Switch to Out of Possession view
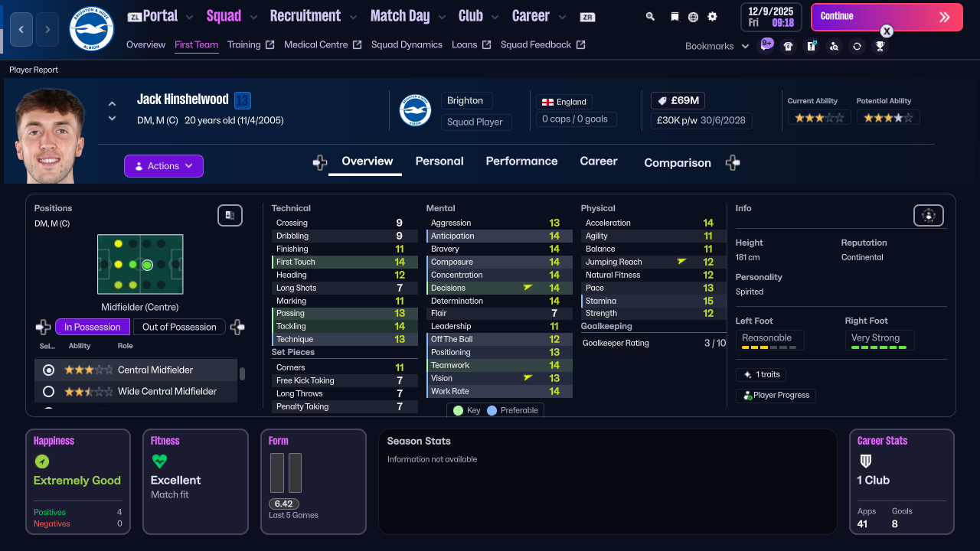The width and height of the screenshot is (980, 551). tap(179, 327)
